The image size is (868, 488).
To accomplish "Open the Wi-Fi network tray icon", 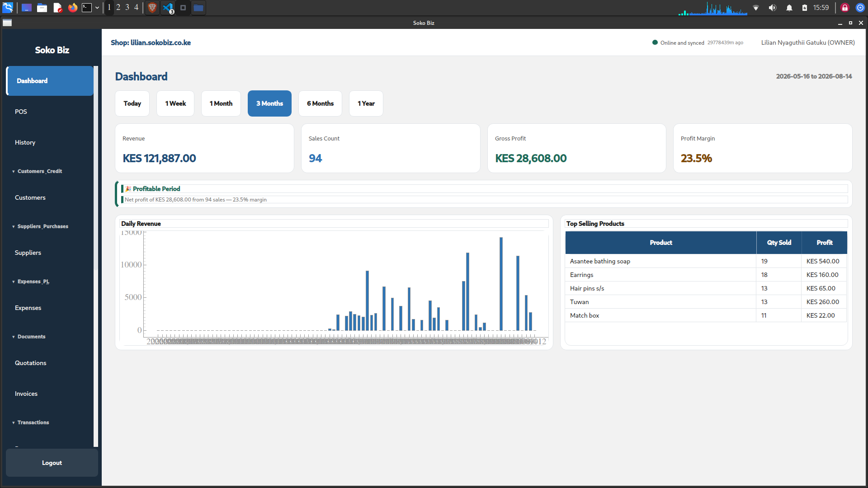I will [756, 8].
